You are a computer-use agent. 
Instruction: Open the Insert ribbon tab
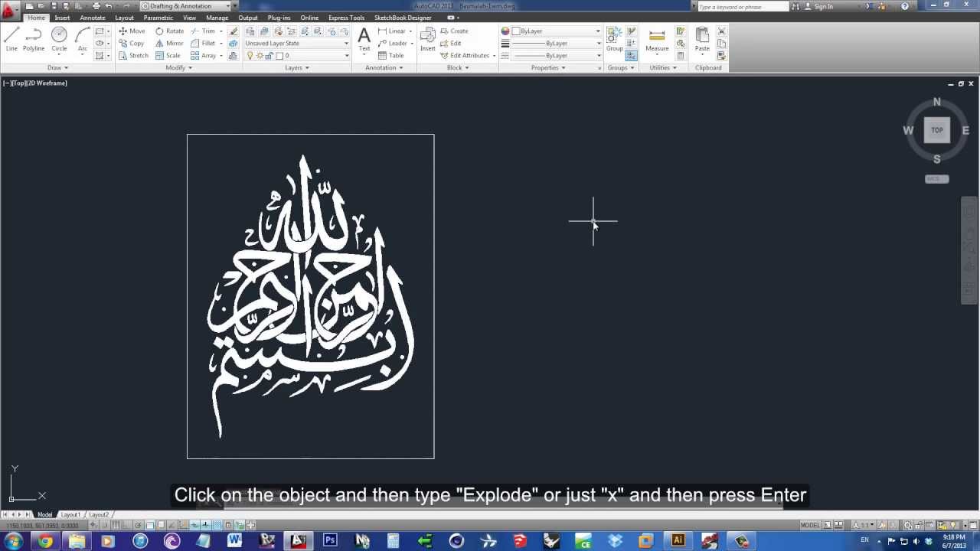[x=62, y=18]
